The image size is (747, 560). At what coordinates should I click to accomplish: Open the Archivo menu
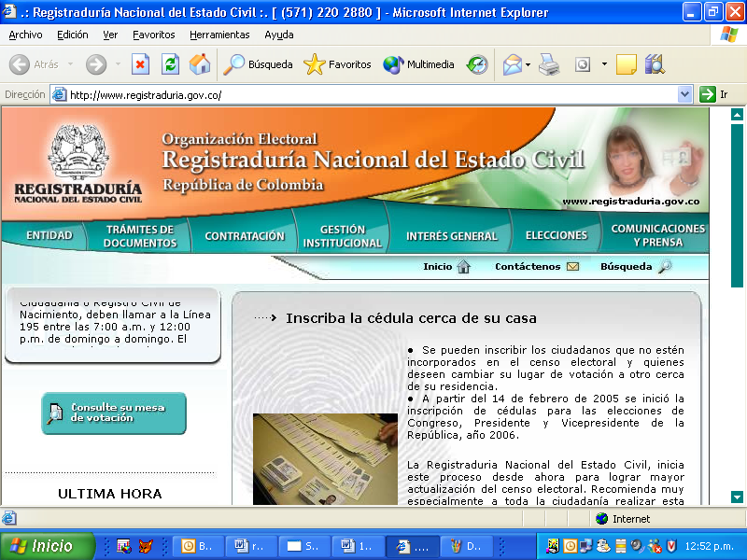[x=26, y=35]
